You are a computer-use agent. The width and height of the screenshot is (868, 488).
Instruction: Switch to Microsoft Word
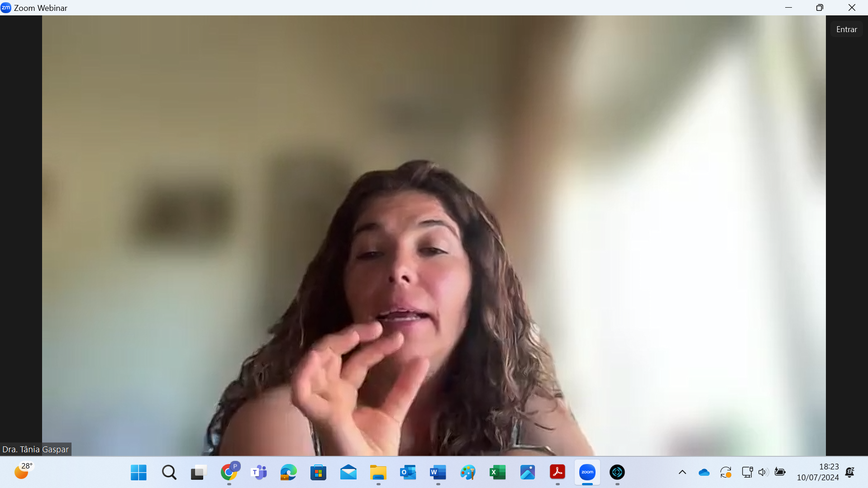[438, 472]
